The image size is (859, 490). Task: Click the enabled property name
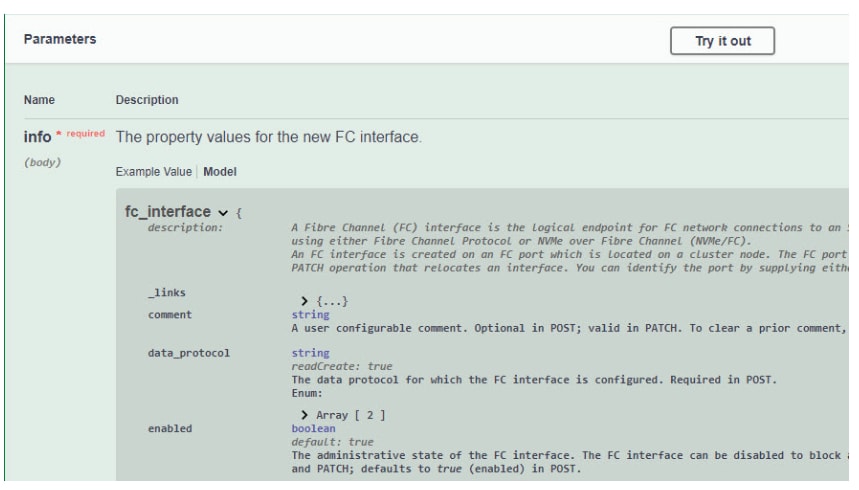click(169, 428)
